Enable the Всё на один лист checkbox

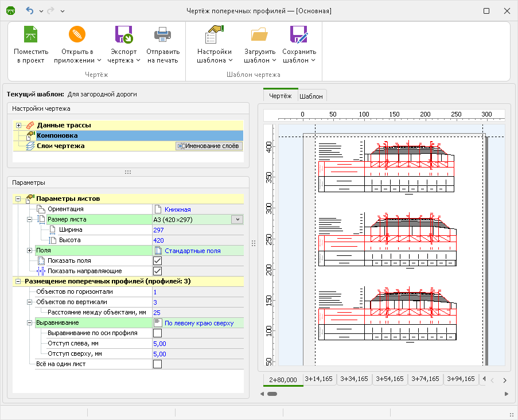[157, 364]
